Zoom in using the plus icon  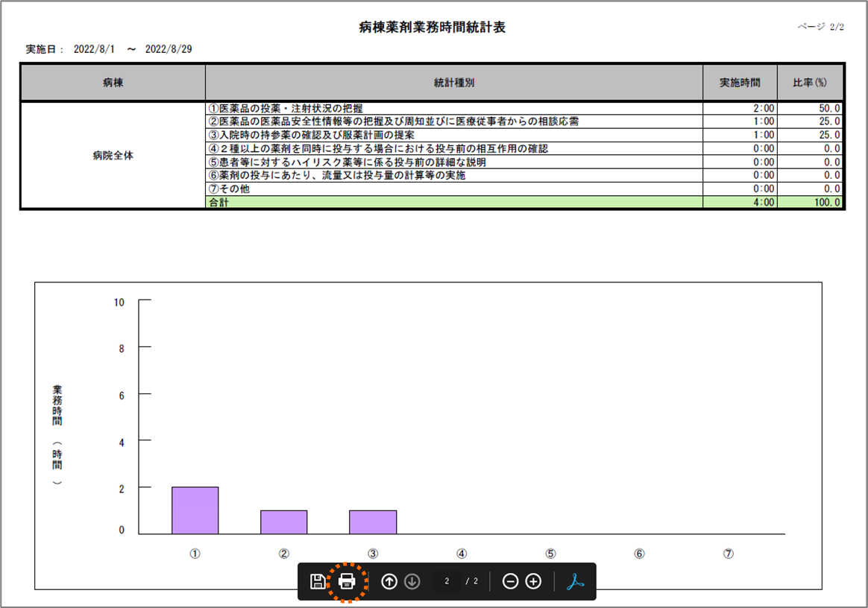533,582
